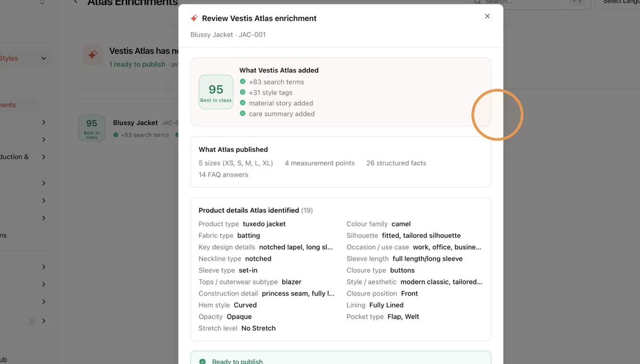
Task: Click the 'Blussy Jacket · JAC-001' subtitle
Action: [228, 35]
